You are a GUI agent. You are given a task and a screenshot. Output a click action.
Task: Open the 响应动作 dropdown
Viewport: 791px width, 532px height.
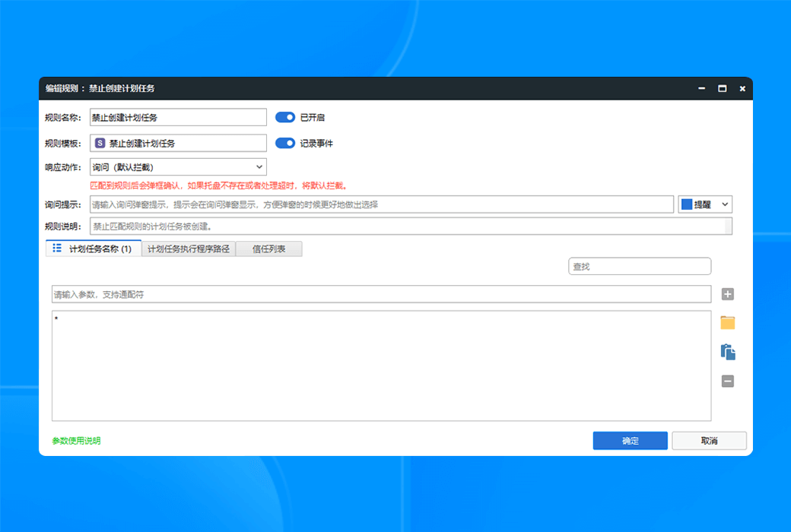click(x=178, y=167)
